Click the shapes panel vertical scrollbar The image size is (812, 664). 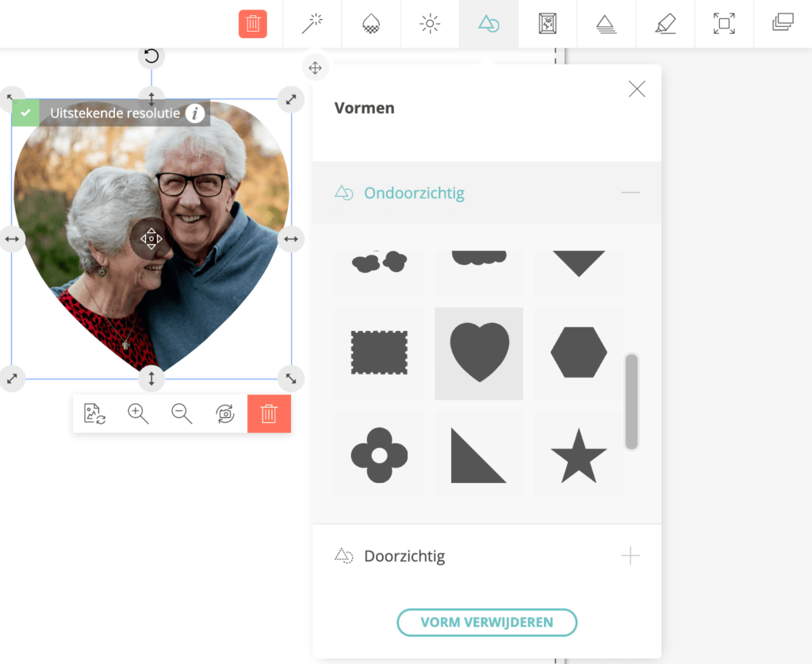coord(631,401)
